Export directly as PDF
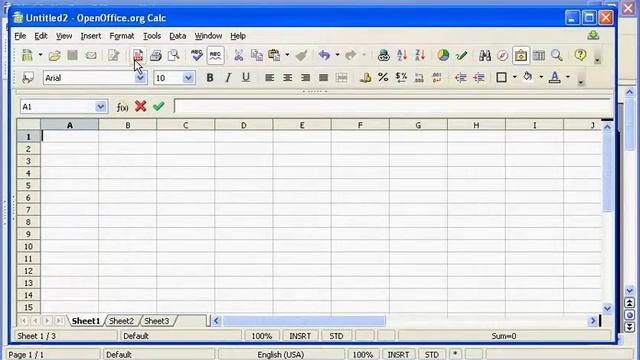Viewport: 640px width, 360px height. tap(138, 55)
